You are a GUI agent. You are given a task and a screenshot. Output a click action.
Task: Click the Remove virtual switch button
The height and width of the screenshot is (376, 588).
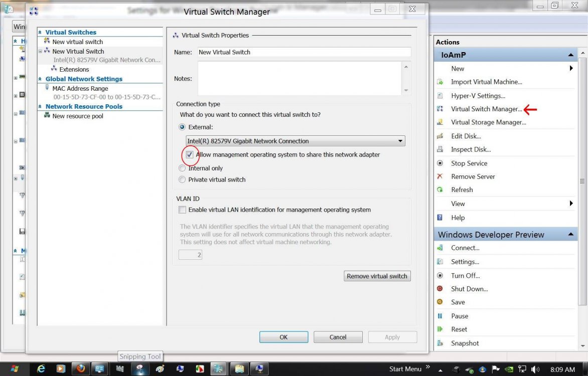(377, 276)
